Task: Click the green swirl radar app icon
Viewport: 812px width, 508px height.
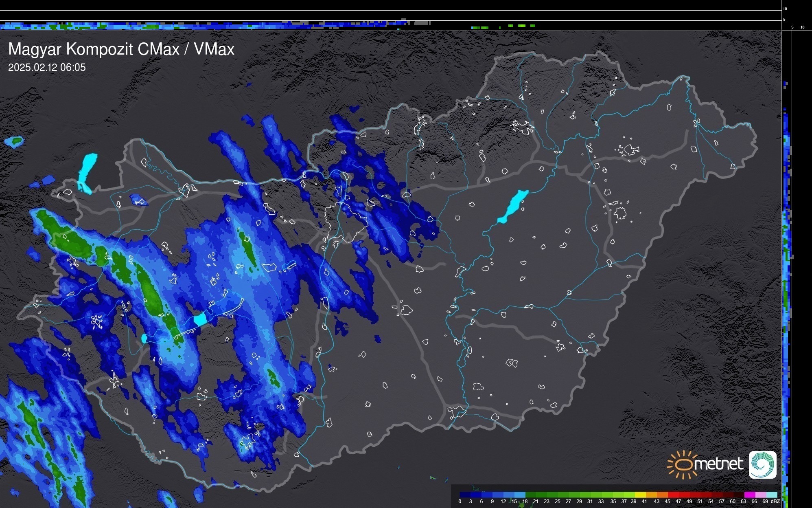Action: click(762, 464)
